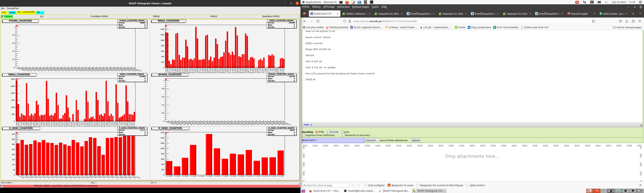Bookmark this page with star icon
This screenshot has width=644, height=193.
(593, 21)
